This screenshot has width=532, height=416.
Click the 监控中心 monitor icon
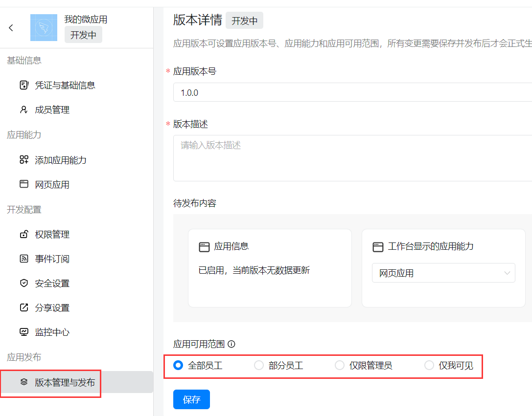(x=23, y=332)
